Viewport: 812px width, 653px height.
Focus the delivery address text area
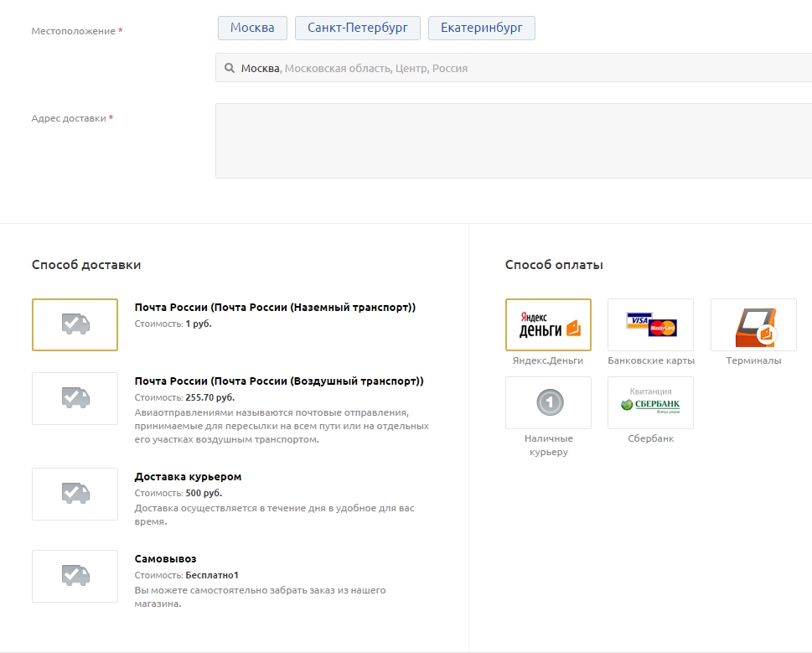point(513,141)
